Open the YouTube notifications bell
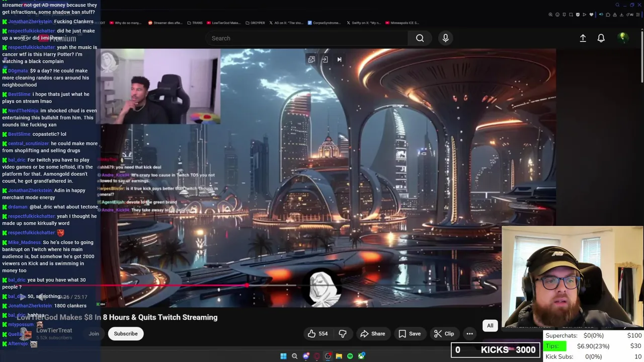 coord(601,38)
